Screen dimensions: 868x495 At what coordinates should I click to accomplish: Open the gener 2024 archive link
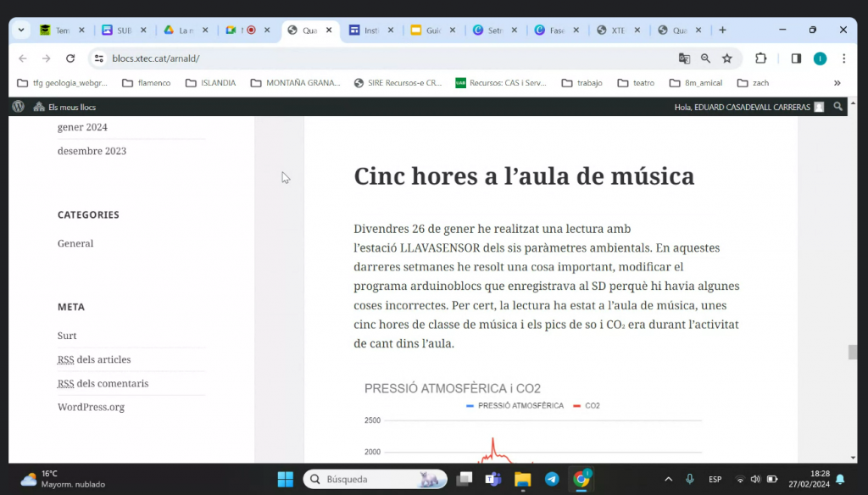[82, 127]
